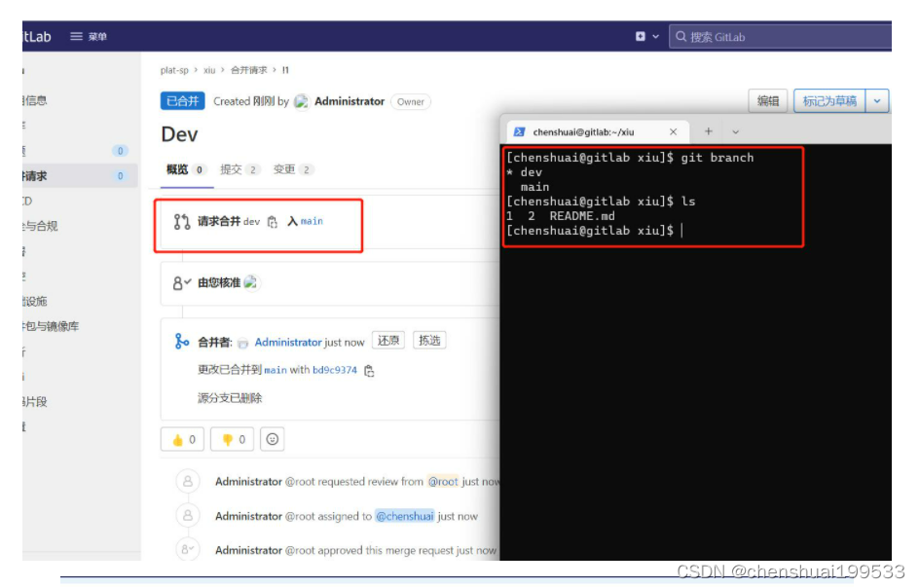Expand the create new dropdown arrow
Screen dimensions: 920x588
click(655, 36)
